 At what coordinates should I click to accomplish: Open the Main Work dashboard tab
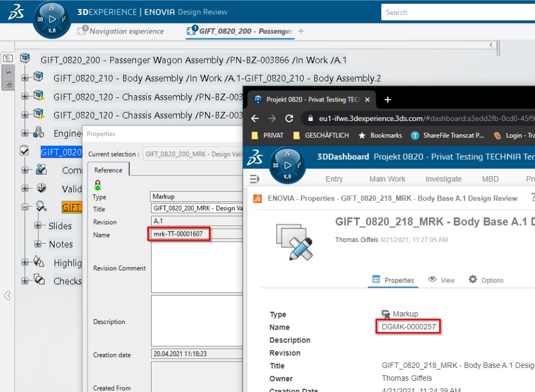coord(387,179)
